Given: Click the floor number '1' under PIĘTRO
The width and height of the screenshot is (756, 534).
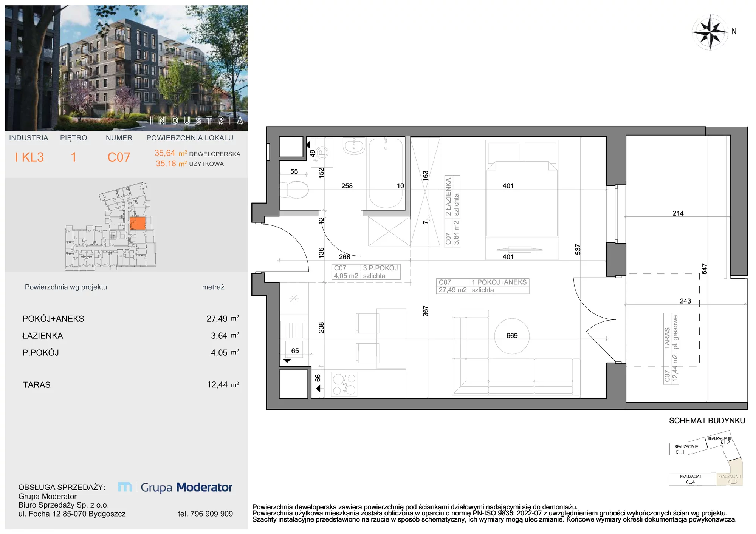Looking at the screenshot, I should tap(73, 157).
